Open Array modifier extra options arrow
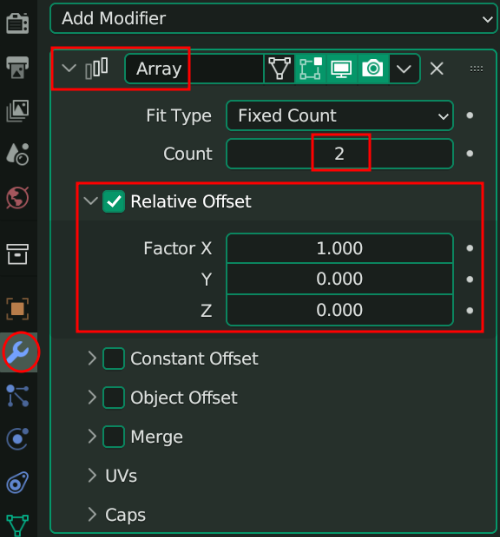This screenshot has height=537, width=500. (404, 68)
